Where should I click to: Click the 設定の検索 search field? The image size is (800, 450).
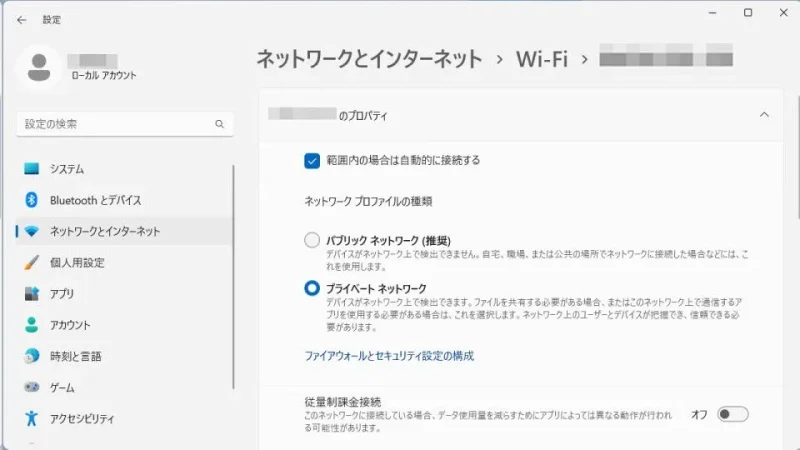tap(125, 124)
